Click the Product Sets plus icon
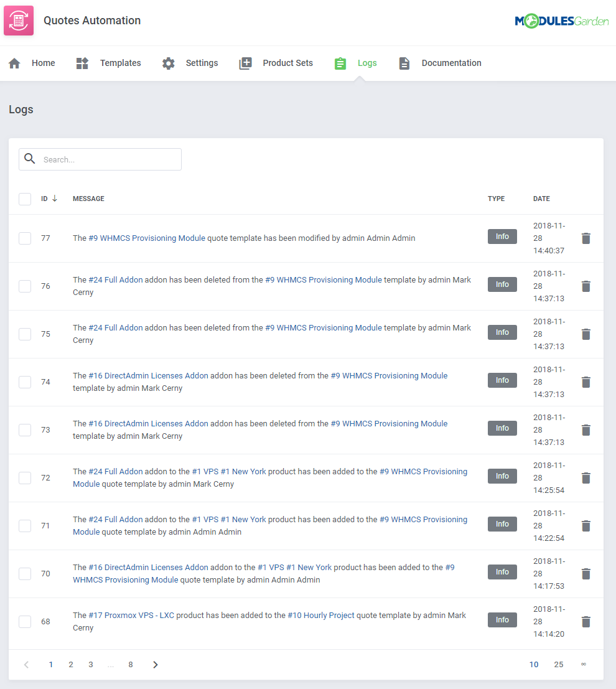This screenshot has width=616, height=689. coord(245,63)
